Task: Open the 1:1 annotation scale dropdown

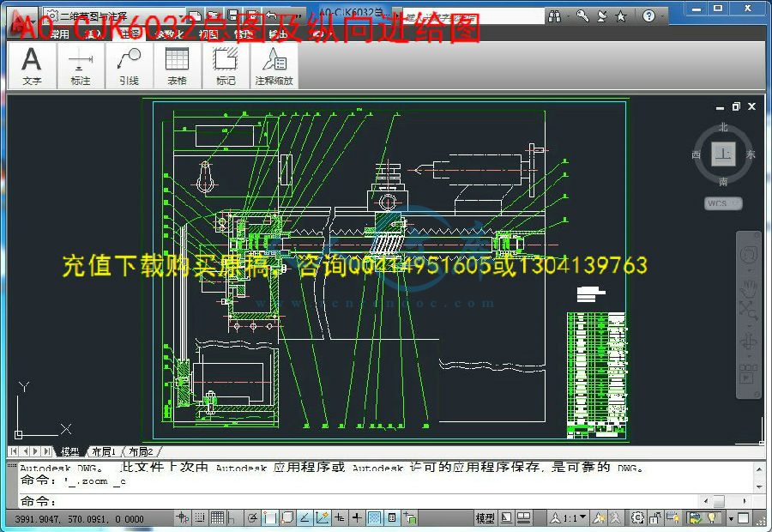Action: (570, 517)
